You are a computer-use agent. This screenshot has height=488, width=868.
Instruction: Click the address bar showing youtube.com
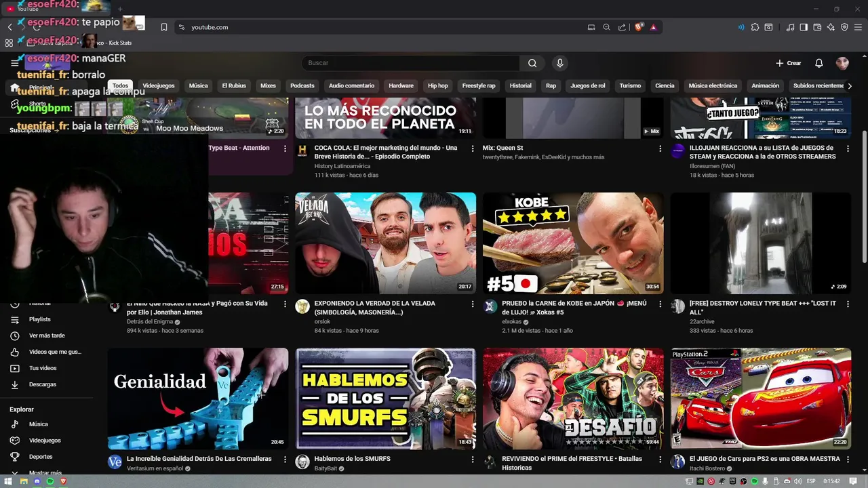[x=380, y=27]
